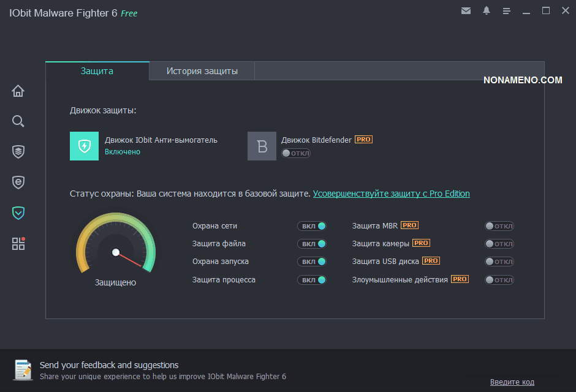Open the Action Center grid icon
This screenshot has height=392, width=576.
(x=18, y=243)
